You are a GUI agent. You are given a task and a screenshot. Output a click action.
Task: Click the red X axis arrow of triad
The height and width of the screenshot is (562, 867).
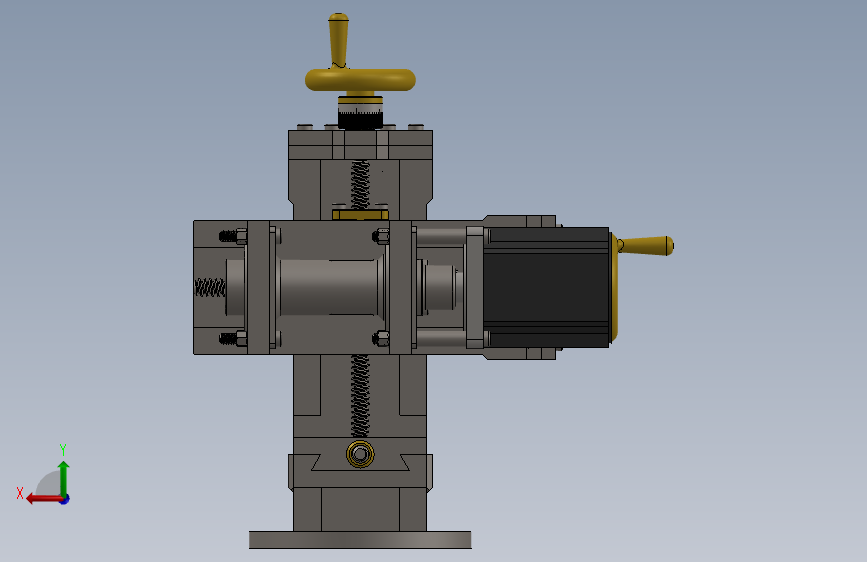44,499
